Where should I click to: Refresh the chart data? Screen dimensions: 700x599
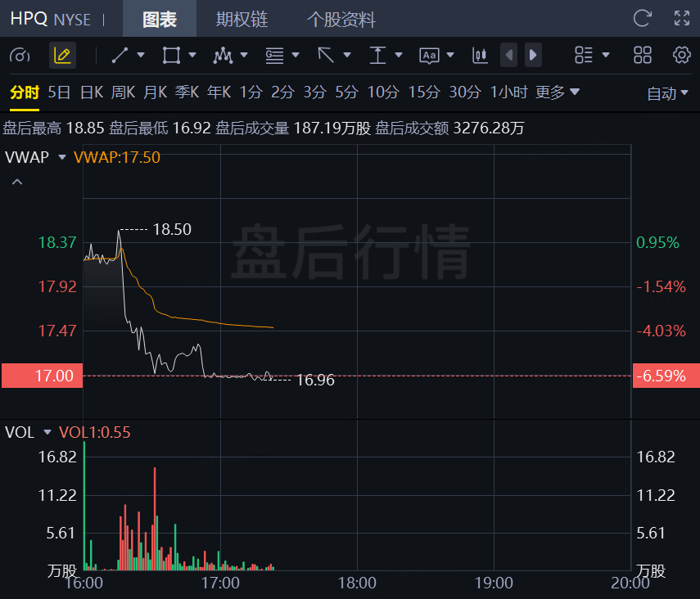coord(643,18)
